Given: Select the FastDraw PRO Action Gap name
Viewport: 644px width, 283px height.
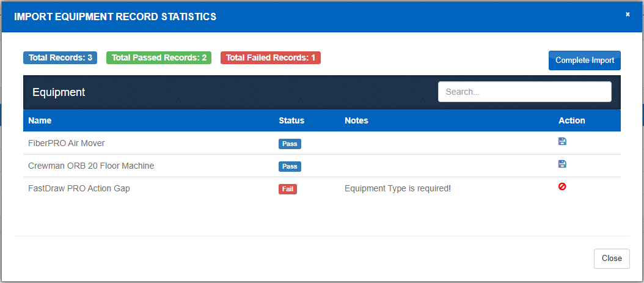Looking at the screenshot, I should coord(79,188).
